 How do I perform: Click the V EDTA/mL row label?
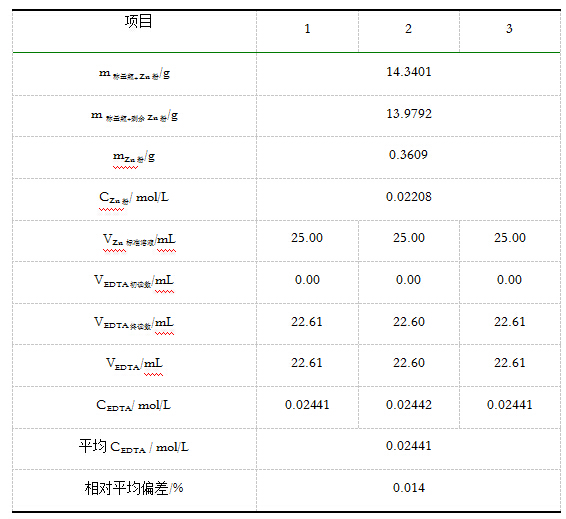[x=134, y=363]
